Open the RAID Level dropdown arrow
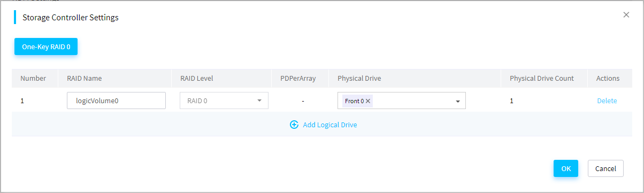Screen dimensions: 644x193 pyautogui.click(x=259, y=101)
